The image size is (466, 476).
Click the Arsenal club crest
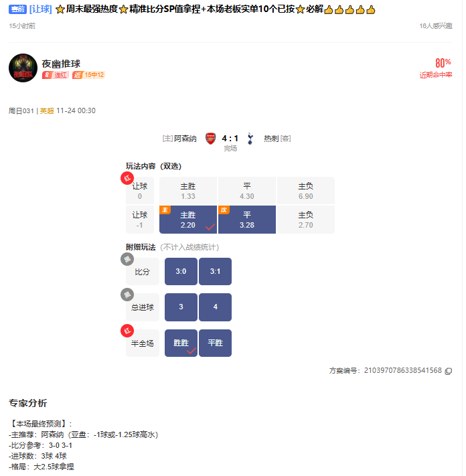pos(210,139)
